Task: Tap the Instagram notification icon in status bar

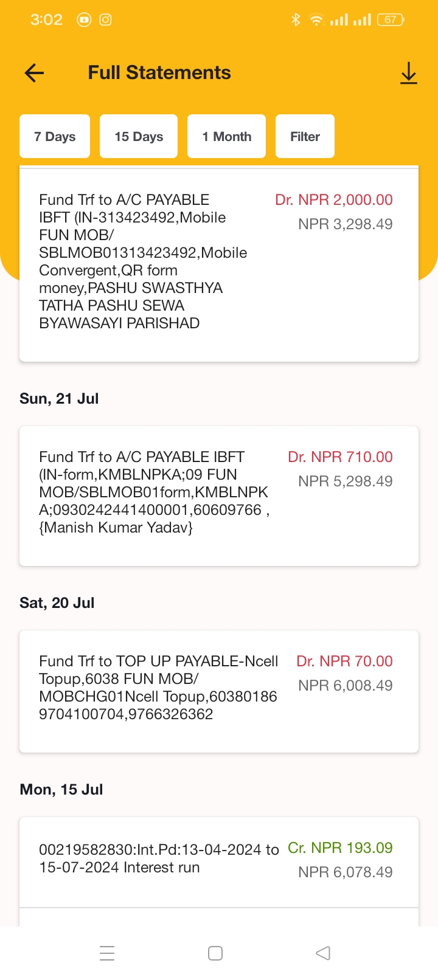Action: (105, 19)
